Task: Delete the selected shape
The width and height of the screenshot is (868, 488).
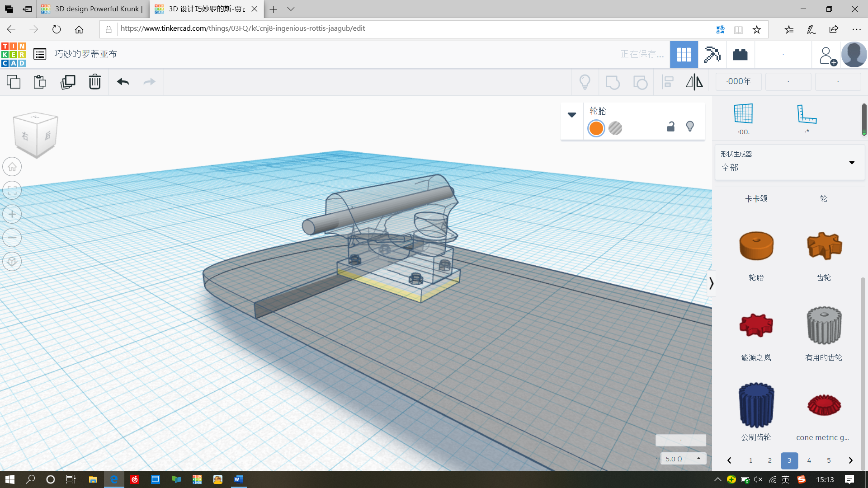Action: [95, 82]
